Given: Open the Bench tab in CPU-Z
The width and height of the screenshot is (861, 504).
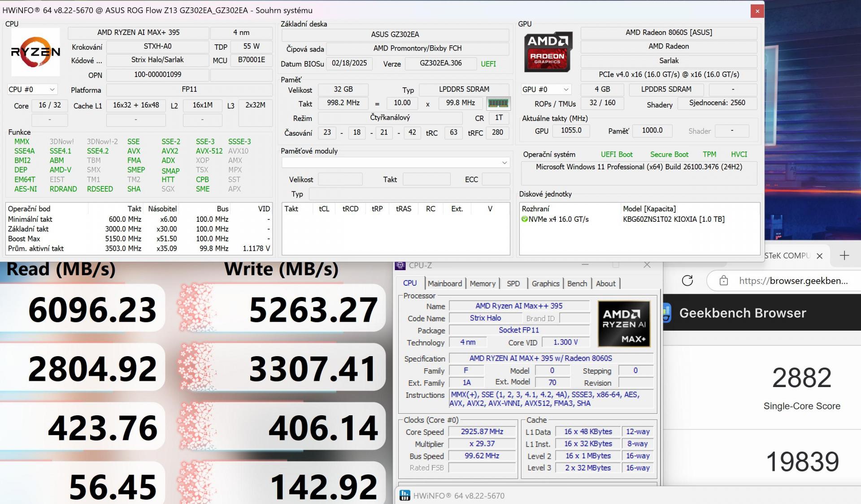Looking at the screenshot, I should pos(577,284).
